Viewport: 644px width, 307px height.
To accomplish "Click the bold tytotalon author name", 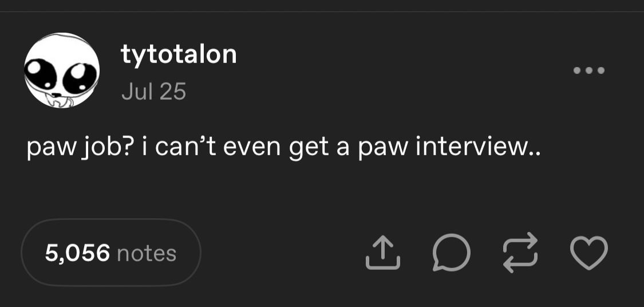I will click(179, 54).
